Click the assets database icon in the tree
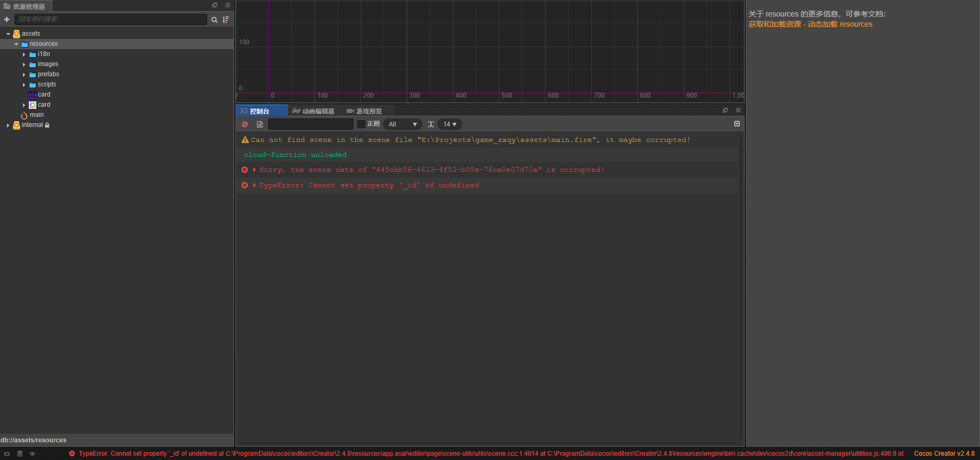 point(17,34)
